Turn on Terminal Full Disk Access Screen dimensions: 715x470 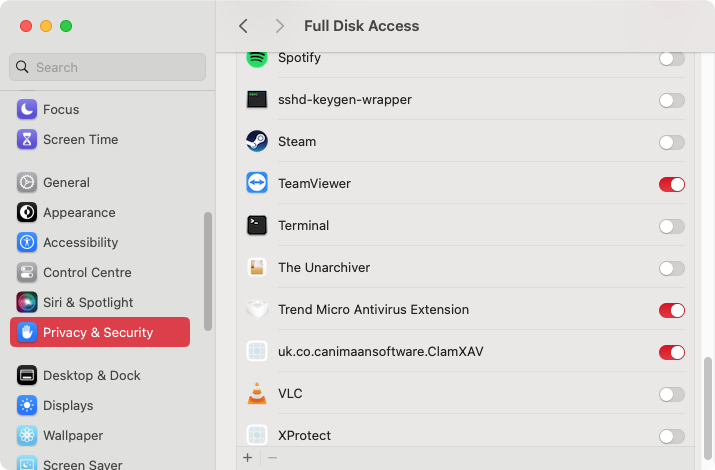tap(672, 226)
